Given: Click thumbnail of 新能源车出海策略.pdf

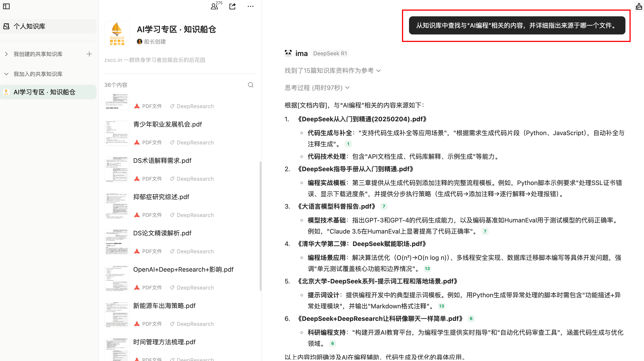Looking at the screenshot, I should [117, 314].
